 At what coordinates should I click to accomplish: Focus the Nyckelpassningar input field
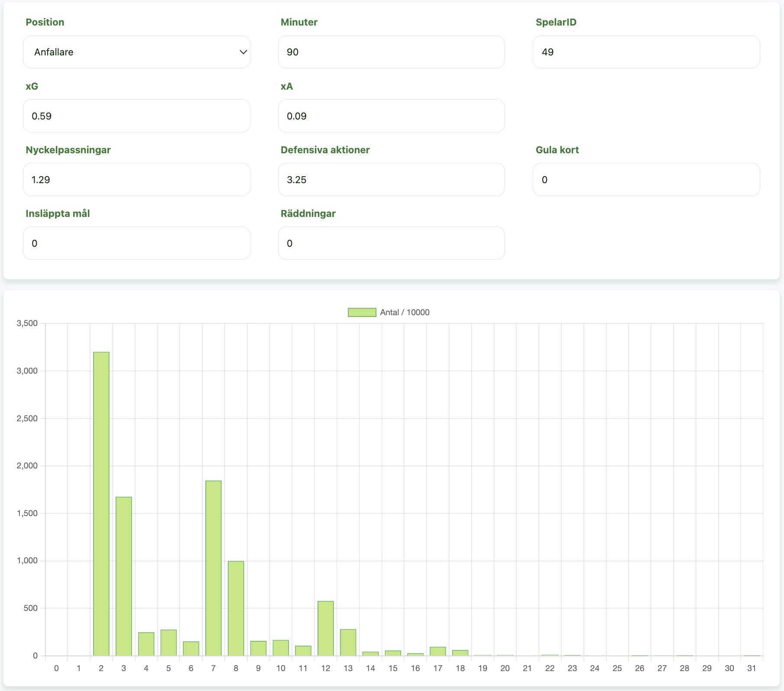pyautogui.click(x=136, y=180)
